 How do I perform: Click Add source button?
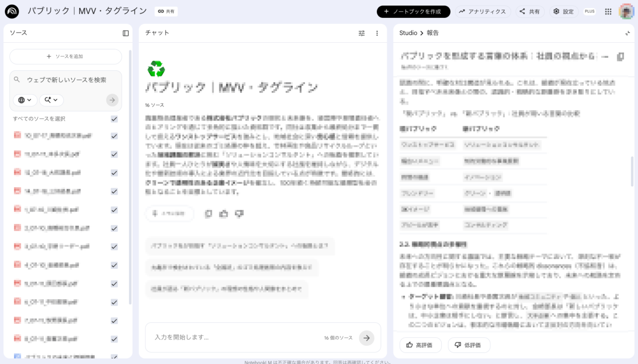point(65,57)
